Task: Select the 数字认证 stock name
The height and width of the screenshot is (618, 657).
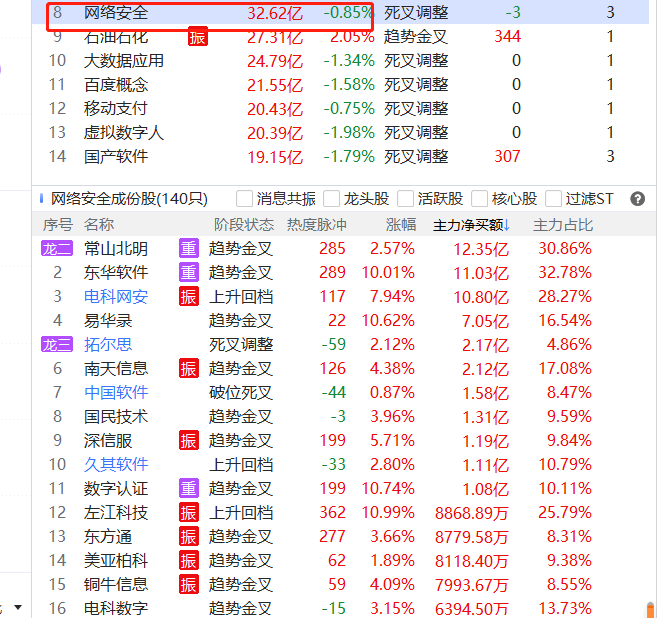Action: tap(116, 489)
